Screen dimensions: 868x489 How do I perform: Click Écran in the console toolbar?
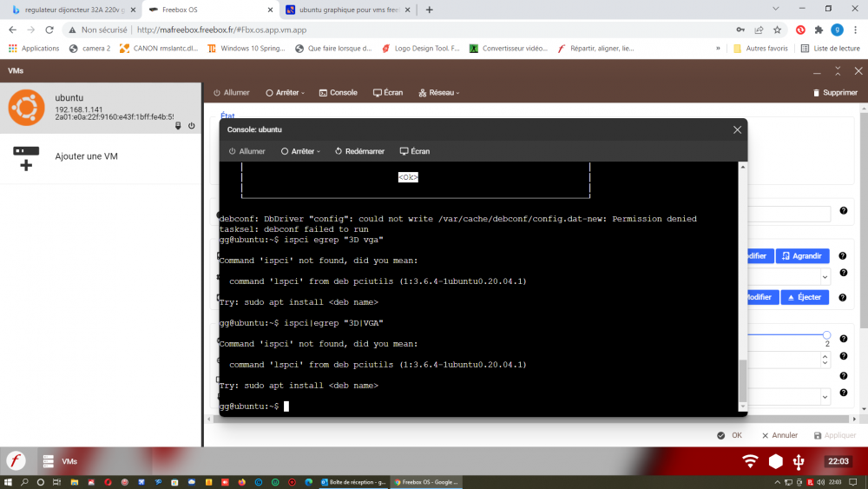[x=414, y=151]
